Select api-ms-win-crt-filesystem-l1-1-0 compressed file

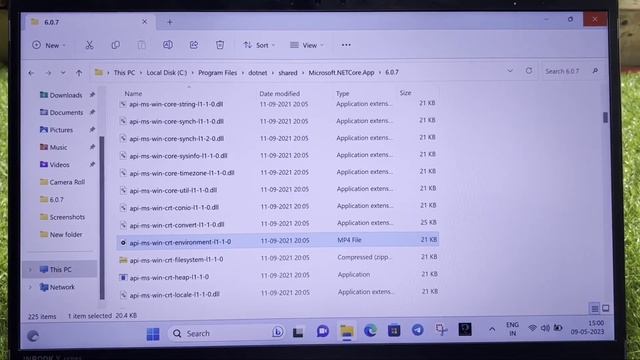[278, 259]
